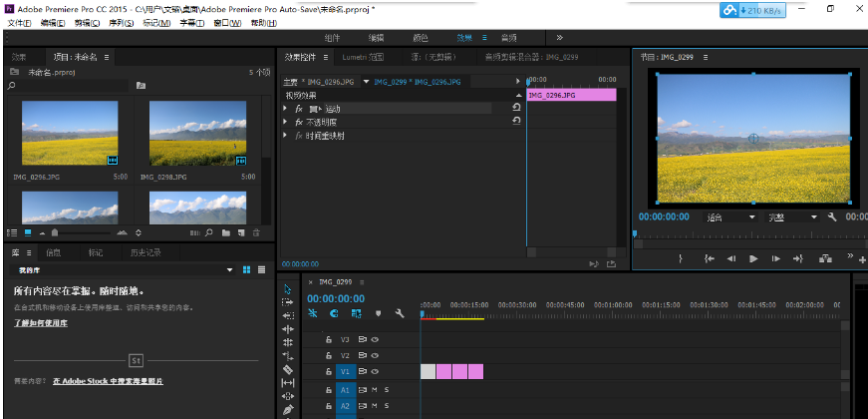
Task: Toggle V2 track output eye
Action: [x=375, y=355]
